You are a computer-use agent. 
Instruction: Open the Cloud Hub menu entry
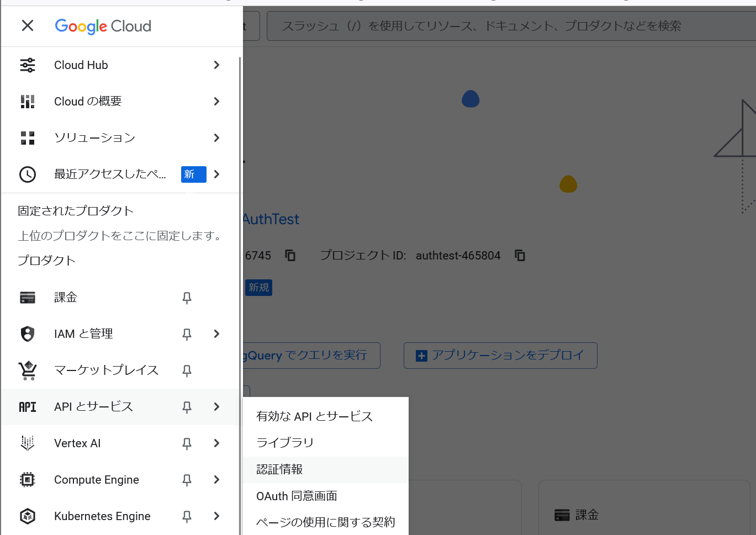click(120, 65)
